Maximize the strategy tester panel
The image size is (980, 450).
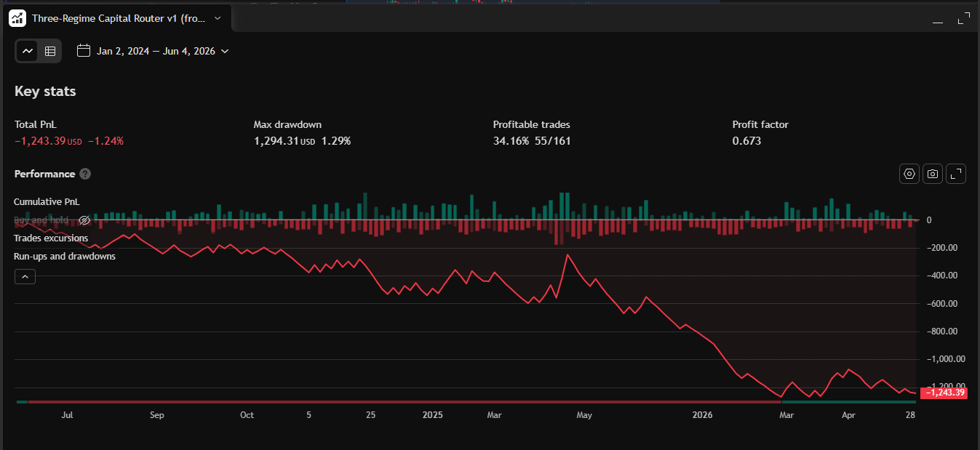click(x=964, y=19)
